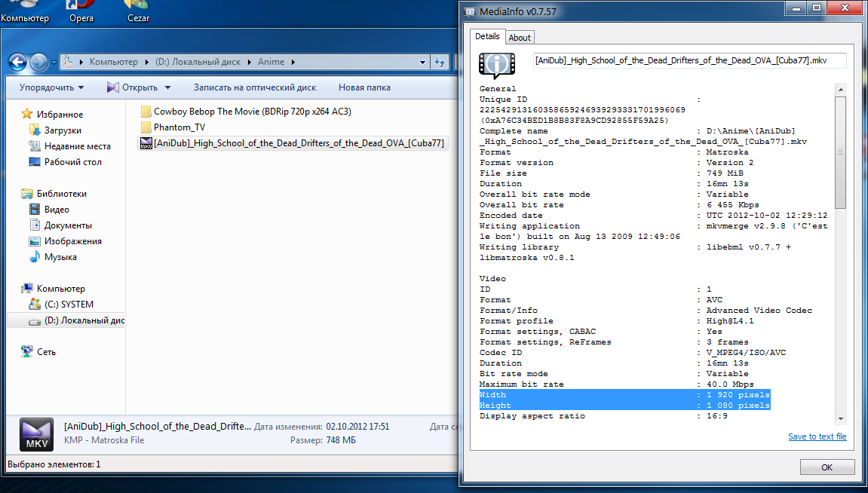
Task: Open the Cezar desktop folder
Action: (138, 12)
